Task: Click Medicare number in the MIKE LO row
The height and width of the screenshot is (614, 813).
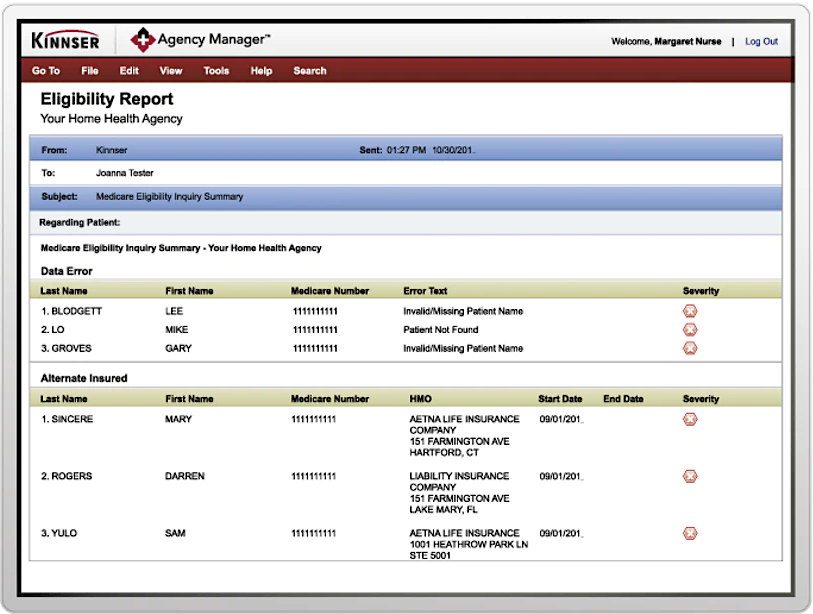Action: point(315,330)
